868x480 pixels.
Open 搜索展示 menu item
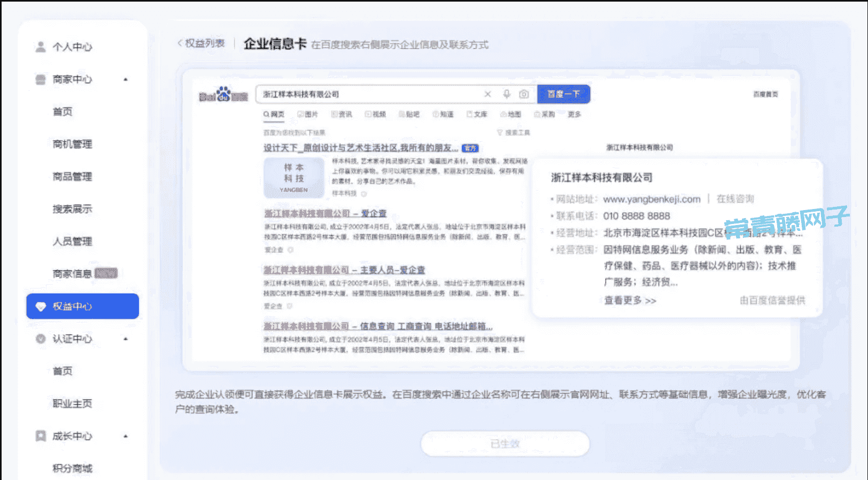(72, 209)
